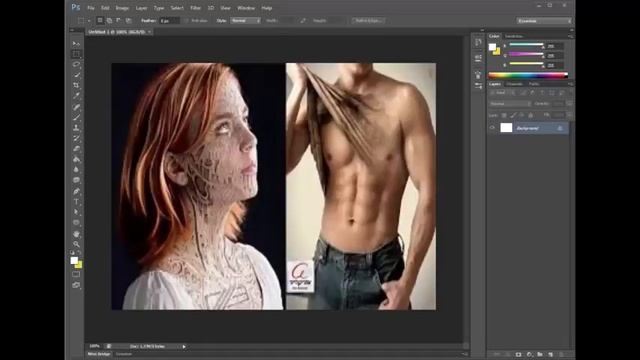Create a new layer icon
Viewport: 640px width, 360px height.
pos(551,355)
